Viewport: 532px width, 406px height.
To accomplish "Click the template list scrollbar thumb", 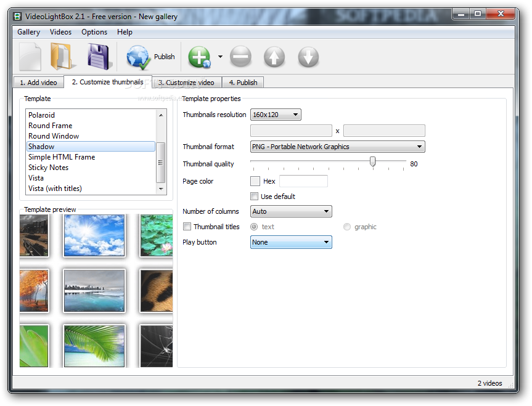I will click(161, 163).
